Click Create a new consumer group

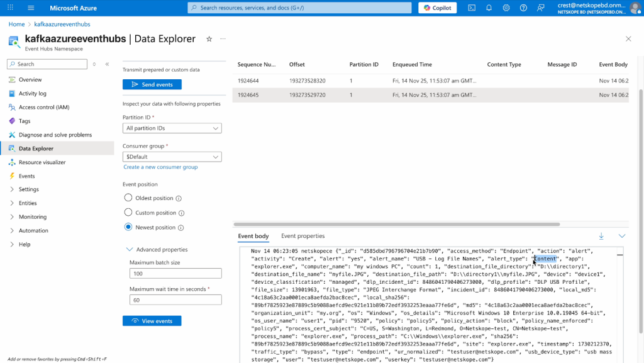pos(160,167)
